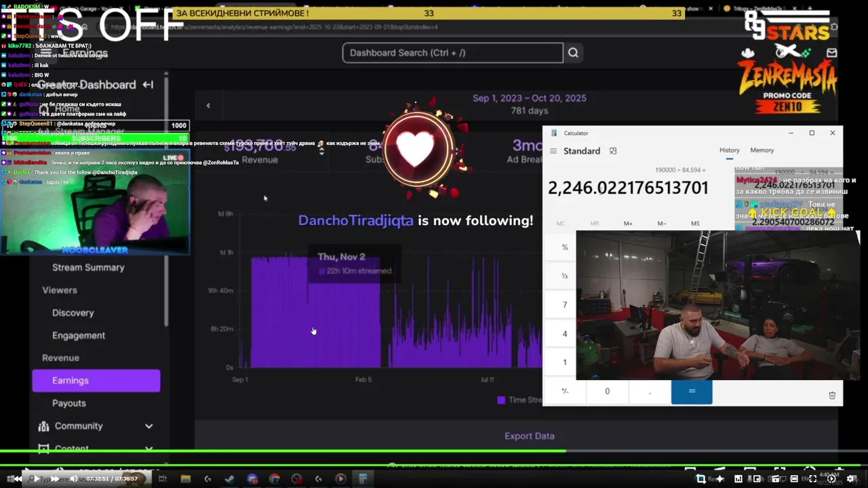The height and width of the screenshot is (488, 868).
Task: Click the streamer face-cam thumbnail
Action: pos(95,202)
